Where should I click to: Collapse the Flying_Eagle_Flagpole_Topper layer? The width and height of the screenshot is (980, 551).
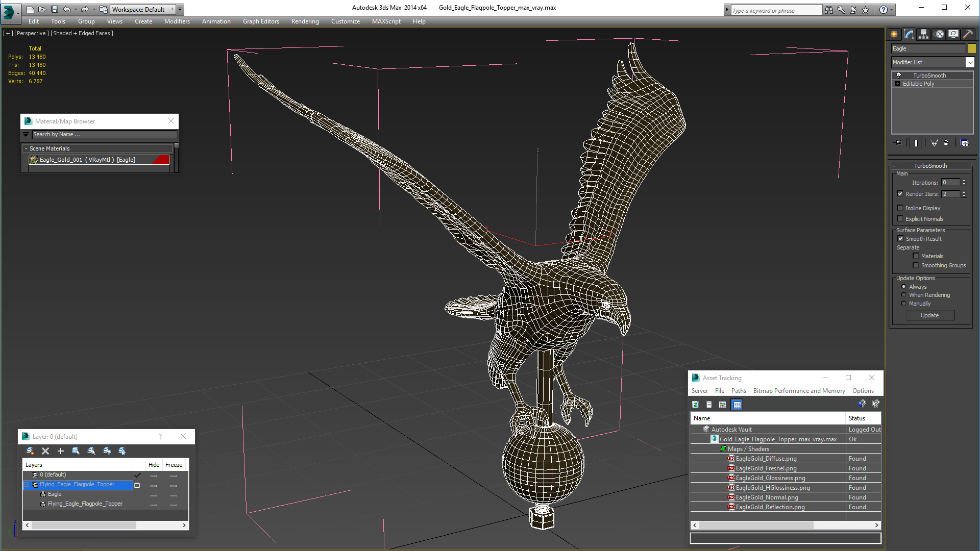pos(27,485)
